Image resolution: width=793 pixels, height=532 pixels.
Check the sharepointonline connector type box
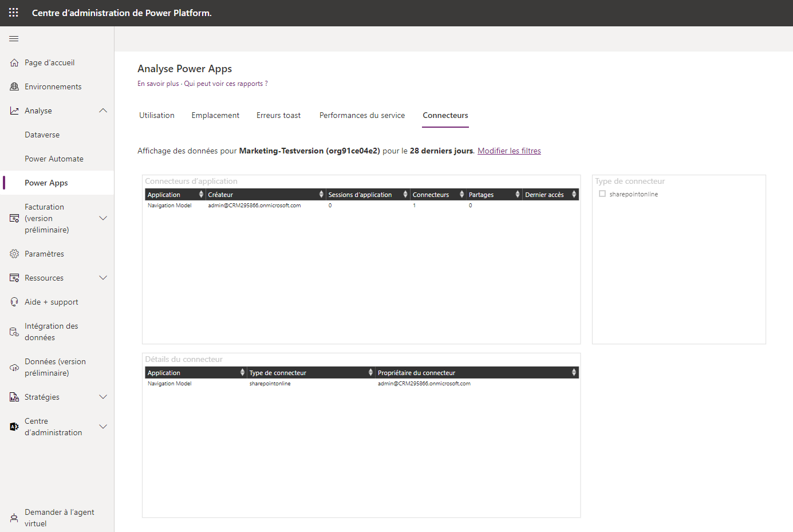[x=602, y=194]
